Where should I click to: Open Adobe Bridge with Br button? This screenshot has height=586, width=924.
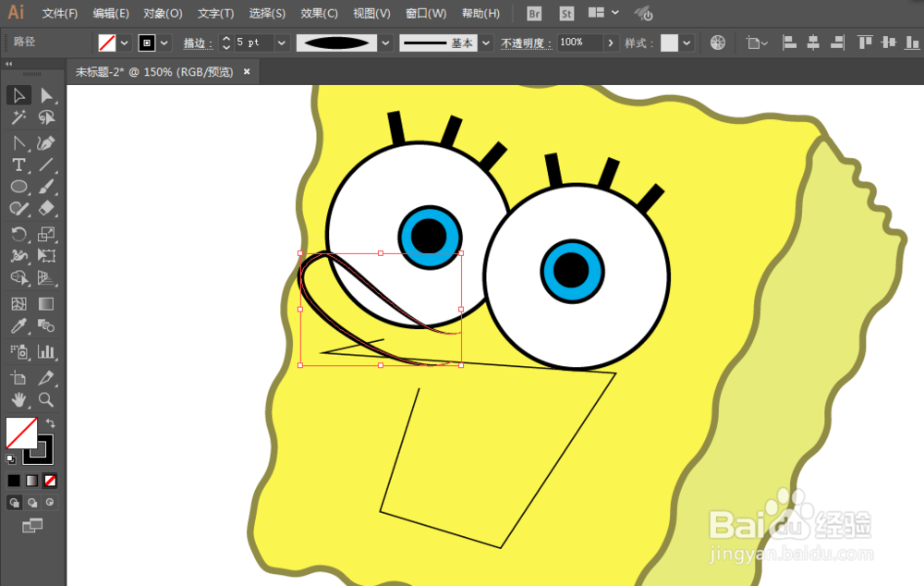click(x=534, y=13)
